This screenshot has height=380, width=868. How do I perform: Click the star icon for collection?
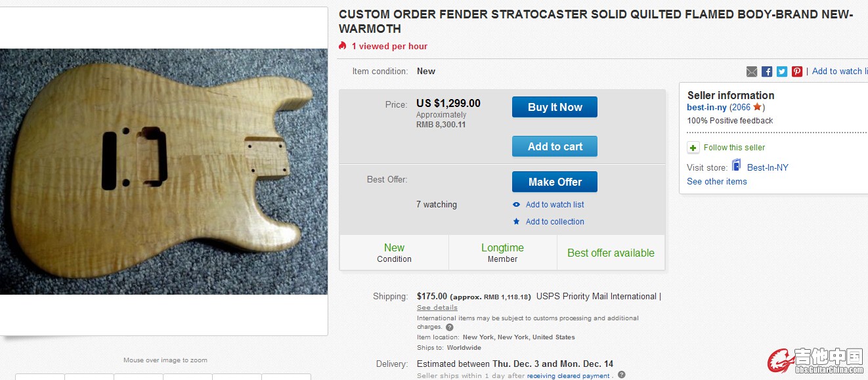[517, 222]
